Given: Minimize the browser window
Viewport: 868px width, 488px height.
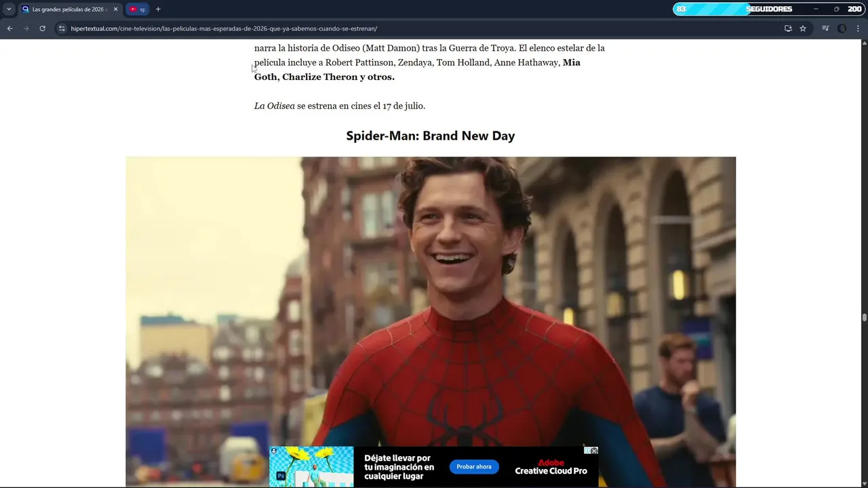Looking at the screenshot, I should 816,9.
